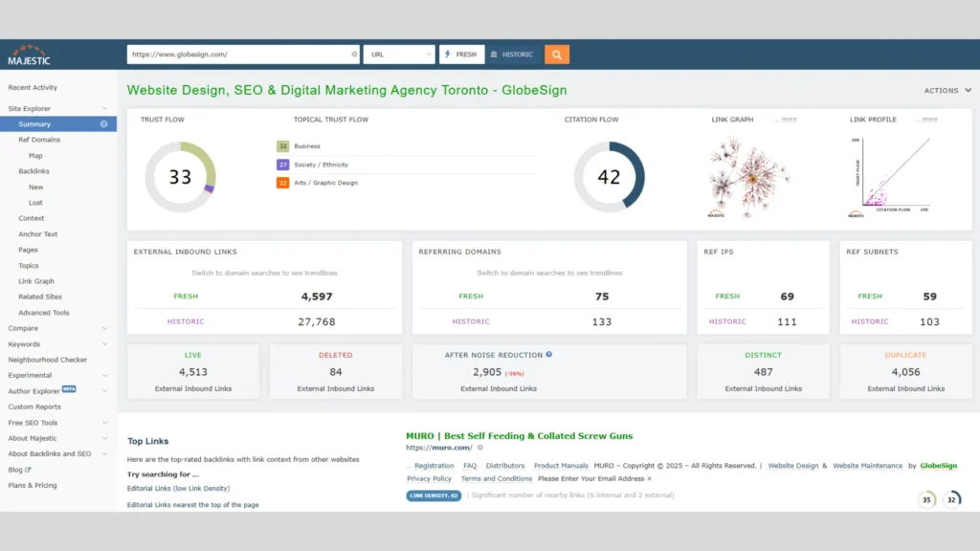Click the small 35 trust flow badge

(x=926, y=499)
